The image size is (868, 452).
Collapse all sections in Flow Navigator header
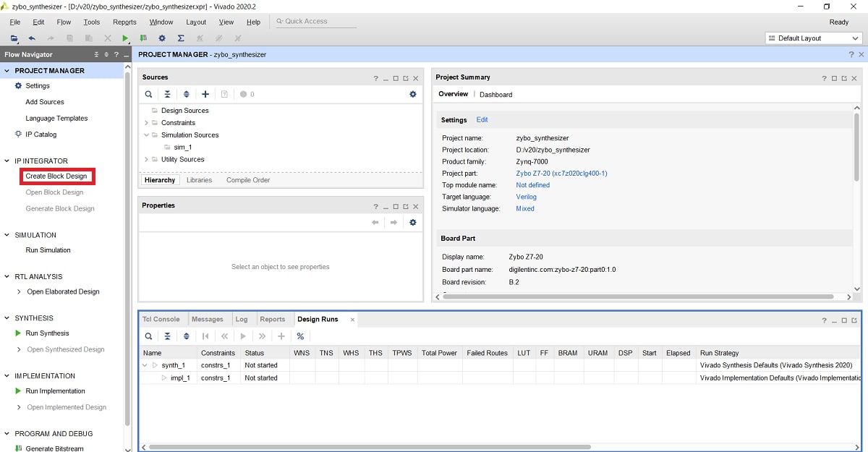(x=97, y=55)
